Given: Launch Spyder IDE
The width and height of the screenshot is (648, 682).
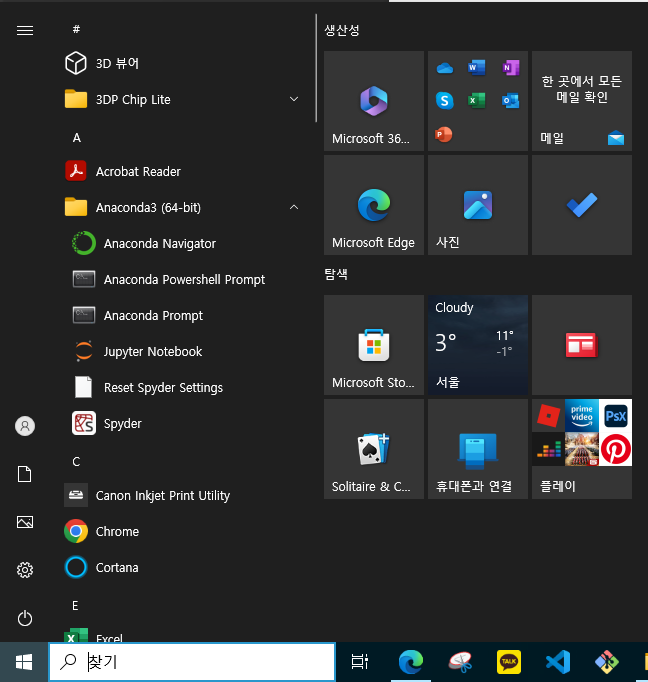Looking at the screenshot, I should click(183, 424).
